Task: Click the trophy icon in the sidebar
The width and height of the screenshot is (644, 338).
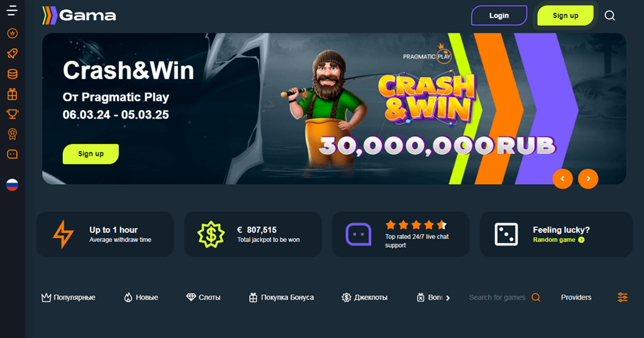Action: (13, 114)
